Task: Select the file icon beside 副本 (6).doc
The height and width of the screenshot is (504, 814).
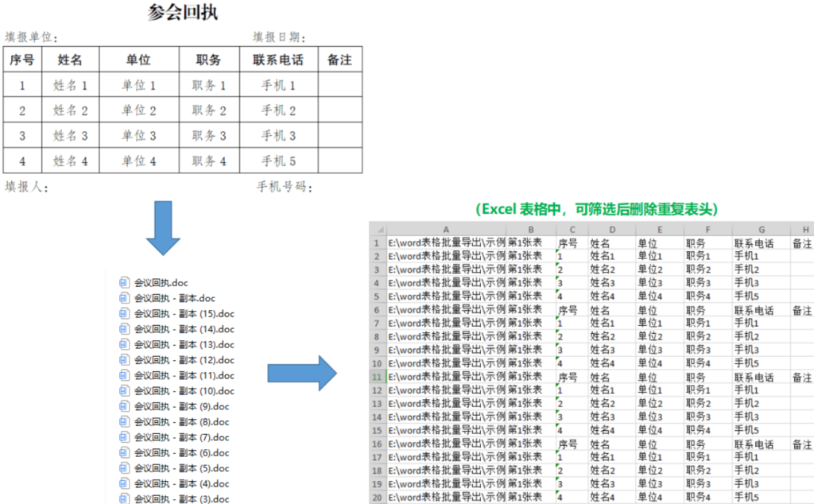Action: coord(124,452)
